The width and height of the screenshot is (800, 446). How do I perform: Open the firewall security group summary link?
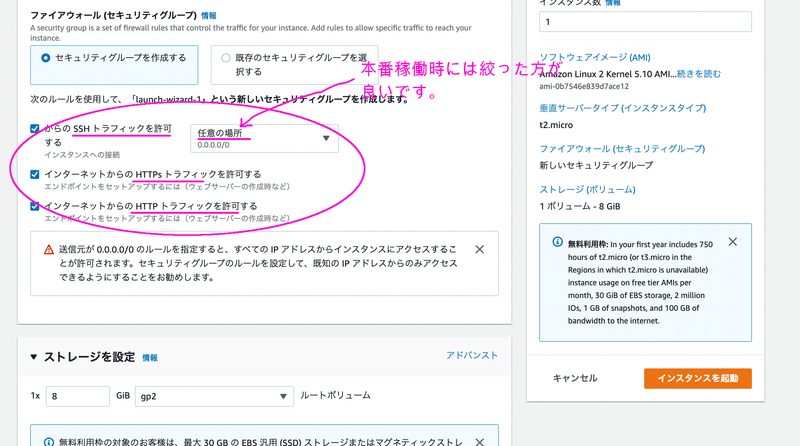[622, 149]
